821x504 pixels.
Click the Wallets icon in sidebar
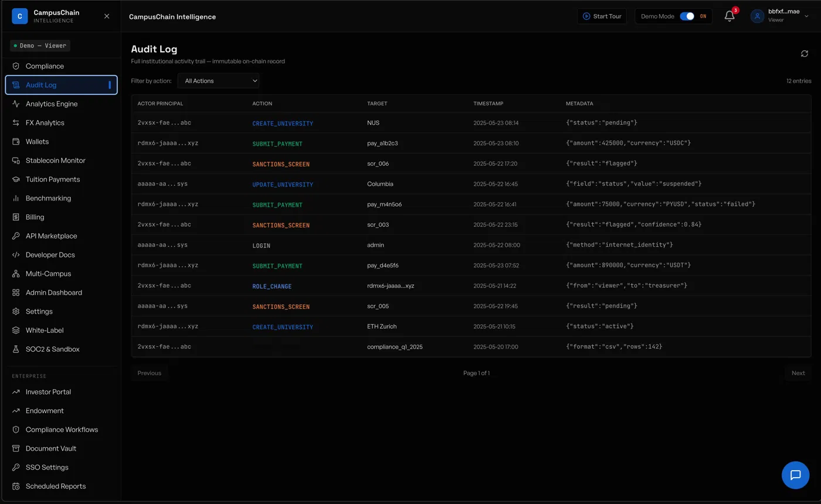click(x=16, y=142)
